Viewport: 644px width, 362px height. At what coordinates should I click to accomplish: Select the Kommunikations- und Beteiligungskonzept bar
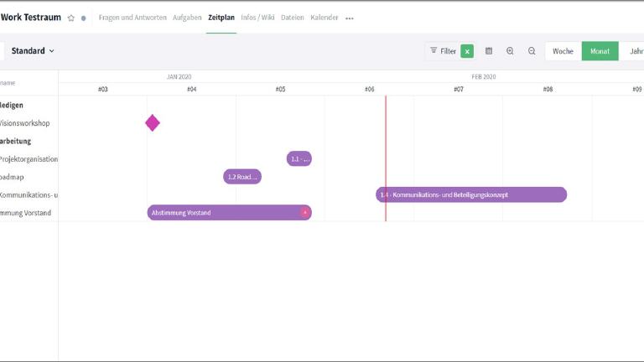tap(470, 195)
